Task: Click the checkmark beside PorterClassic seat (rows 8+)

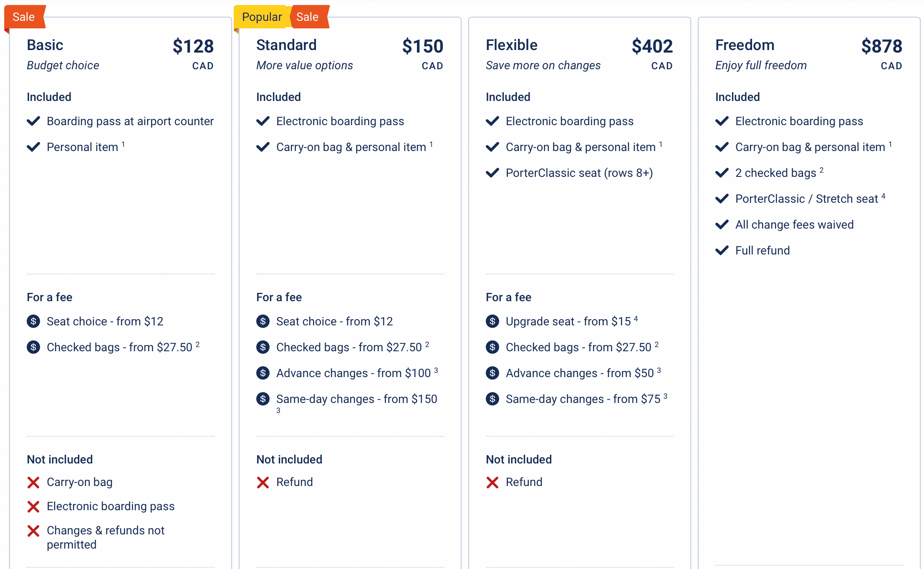Action: point(492,173)
